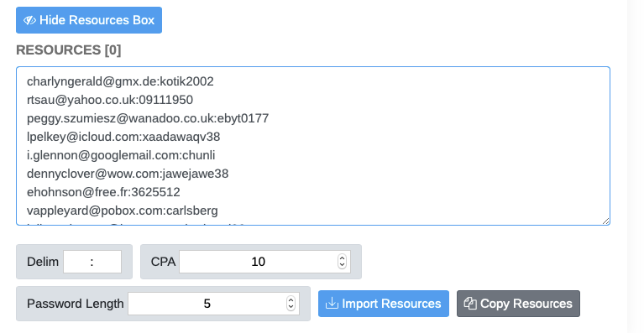Viewport: 644px width, 333px height.
Task: Click into the CPA number field
Action: tap(265, 262)
